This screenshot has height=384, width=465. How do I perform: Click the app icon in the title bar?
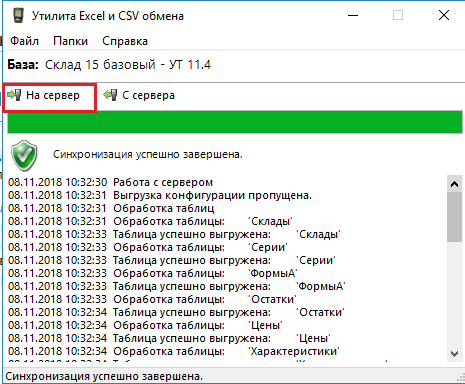tap(18, 16)
